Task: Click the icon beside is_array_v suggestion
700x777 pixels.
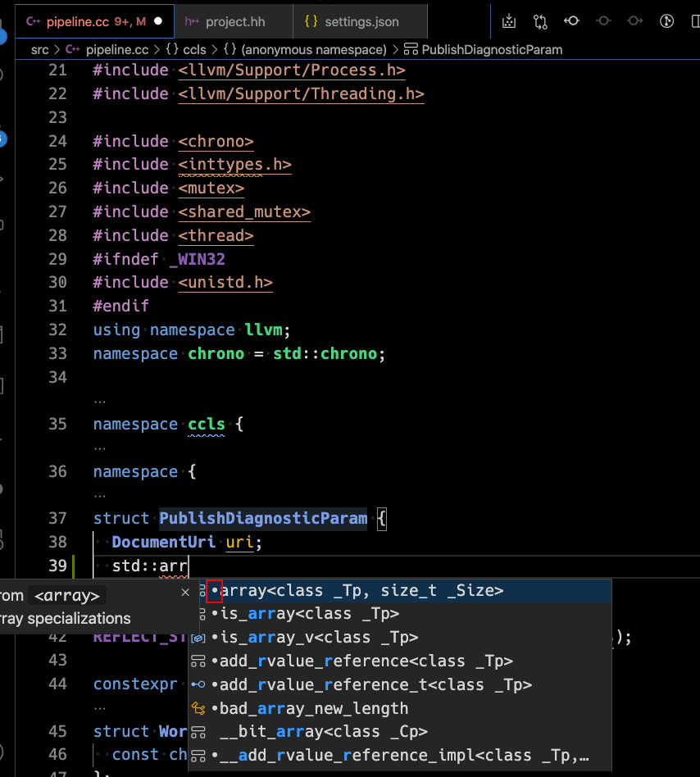Action: pos(198,638)
